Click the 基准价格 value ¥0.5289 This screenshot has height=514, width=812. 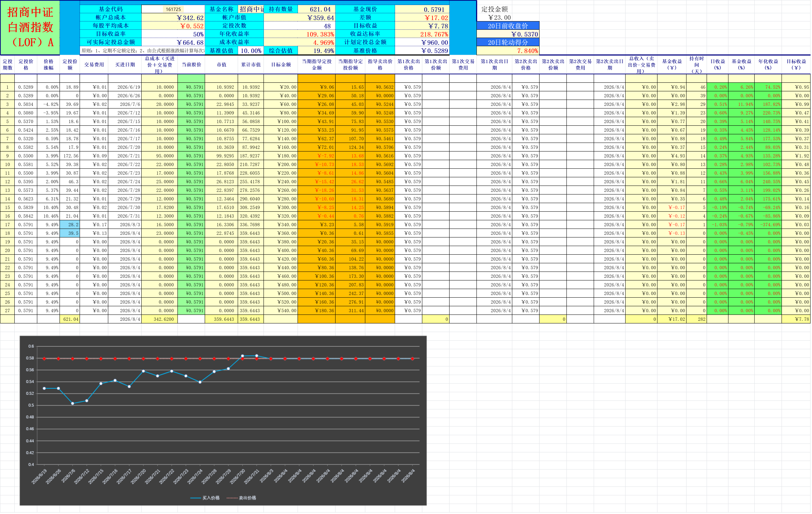pos(422,51)
